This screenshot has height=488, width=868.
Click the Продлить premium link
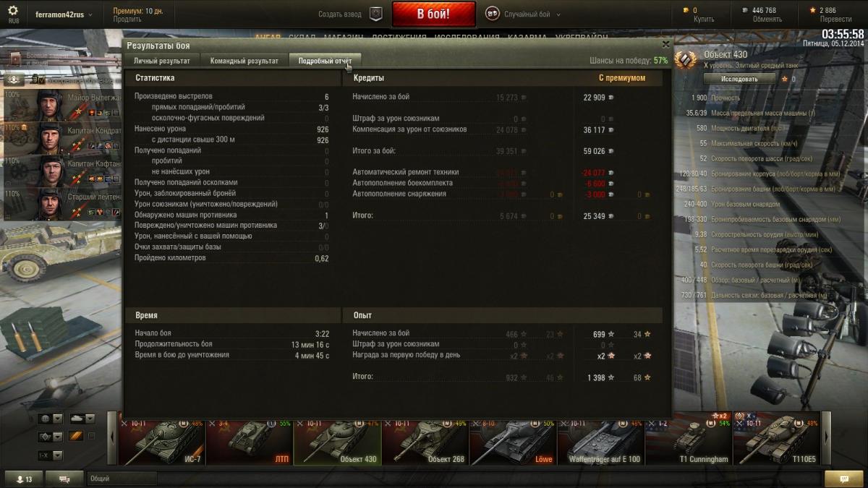click(x=127, y=20)
